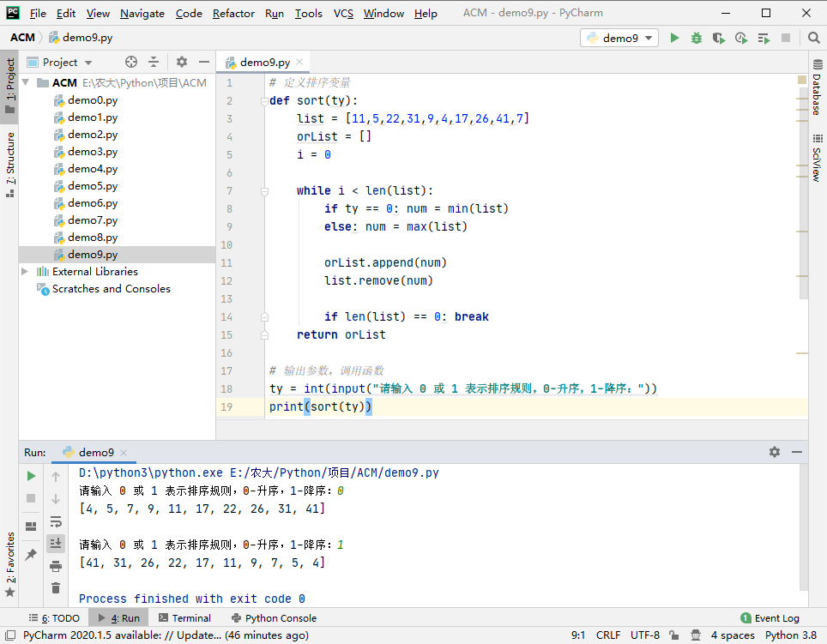Open the Refactor menu

(x=233, y=13)
